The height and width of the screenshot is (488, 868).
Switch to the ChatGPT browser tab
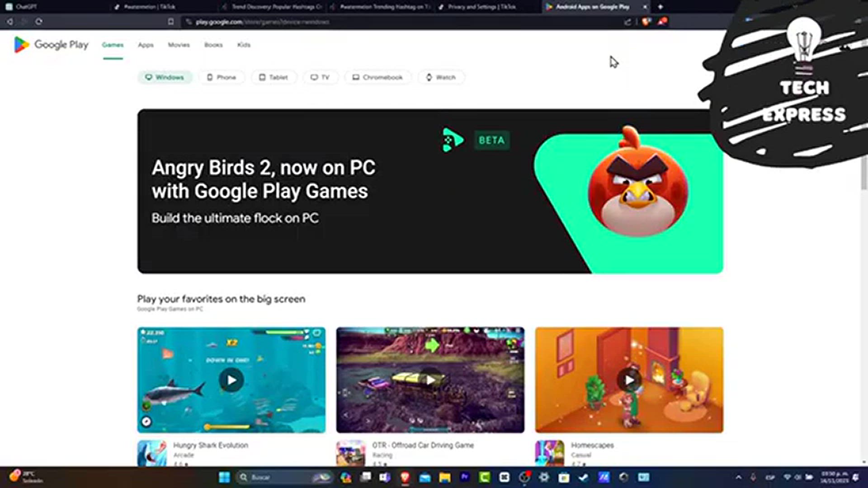coord(54,7)
